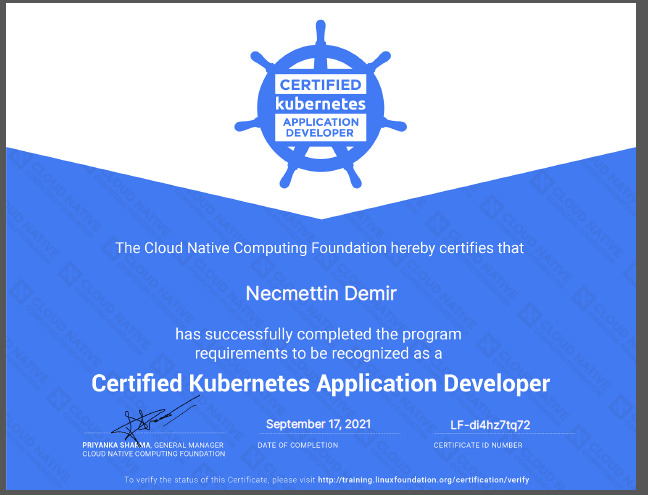This screenshot has height=495, width=648.
Task: Click CLOUD NATIVE COMPUTING FOUNDATION under the signature
Action: (154, 454)
